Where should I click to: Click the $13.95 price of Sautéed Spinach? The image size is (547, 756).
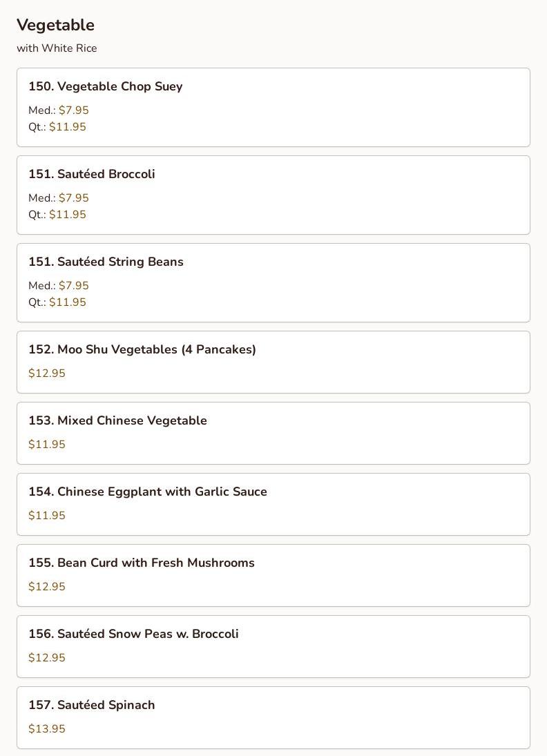click(47, 729)
